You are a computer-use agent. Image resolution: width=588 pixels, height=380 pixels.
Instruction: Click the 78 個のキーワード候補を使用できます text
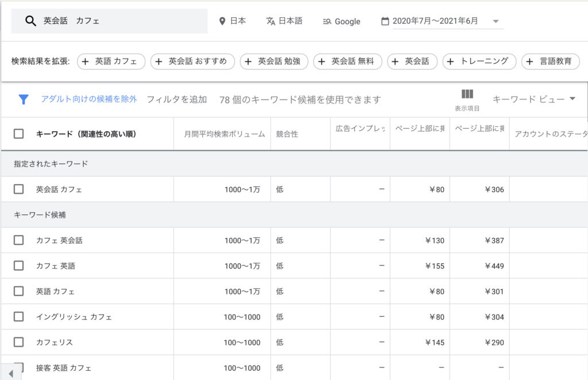[x=300, y=99]
